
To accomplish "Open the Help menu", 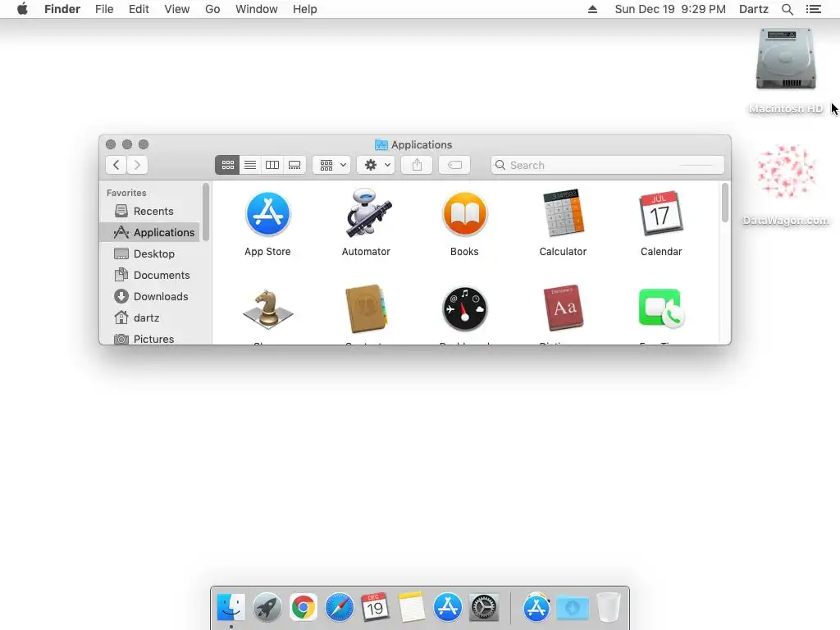I will [x=305, y=9].
